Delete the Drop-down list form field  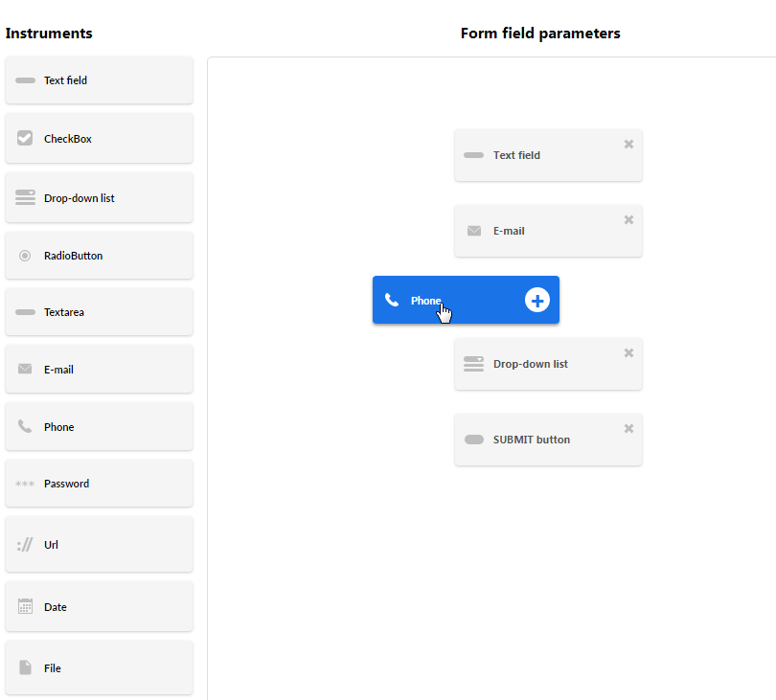628,352
